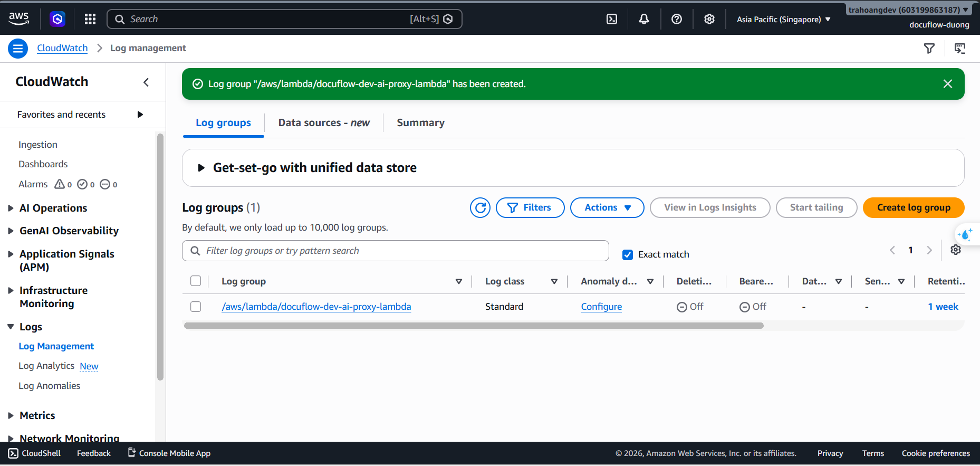Open the trahoangdev account menu
The width and height of the screenshot is (980, 466).
[908, 10]
